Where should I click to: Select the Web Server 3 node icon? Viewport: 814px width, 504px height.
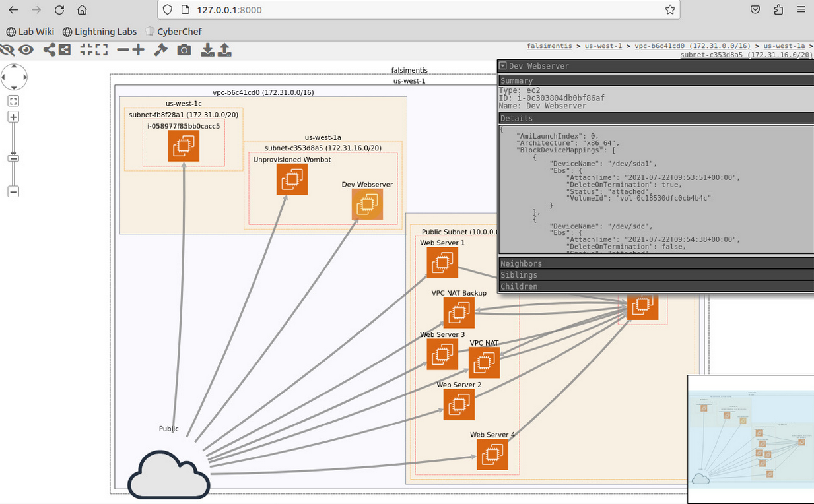pos(442,354)
